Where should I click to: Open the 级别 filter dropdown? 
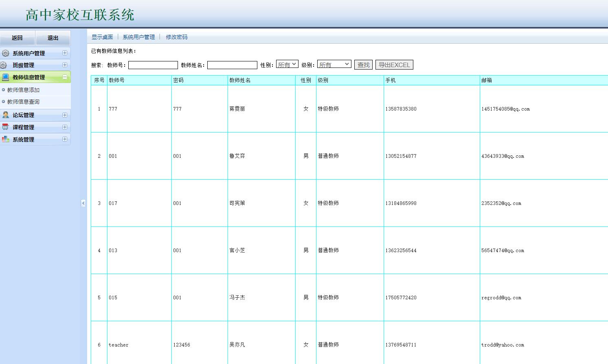pyautogui.click(x=334, y=64)
